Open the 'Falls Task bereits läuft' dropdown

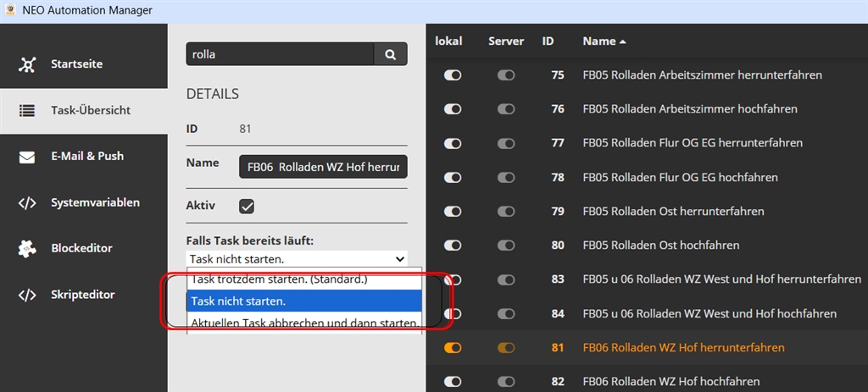296,259
